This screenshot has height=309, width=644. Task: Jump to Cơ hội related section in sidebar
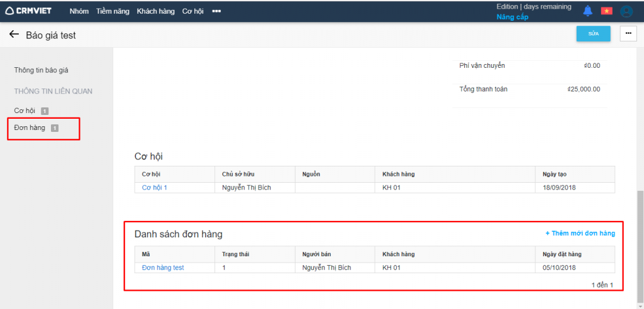[x=25, y=111]
